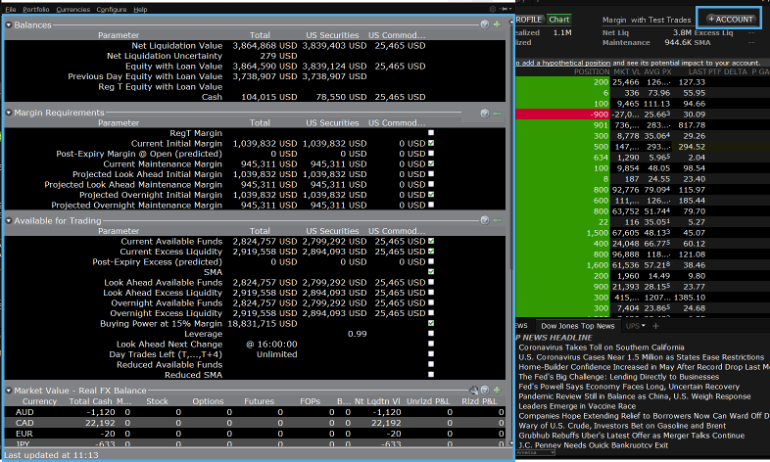The image size is (770, 462).
Task: Click the search icon in Market Value header
Action: (473, 390)
